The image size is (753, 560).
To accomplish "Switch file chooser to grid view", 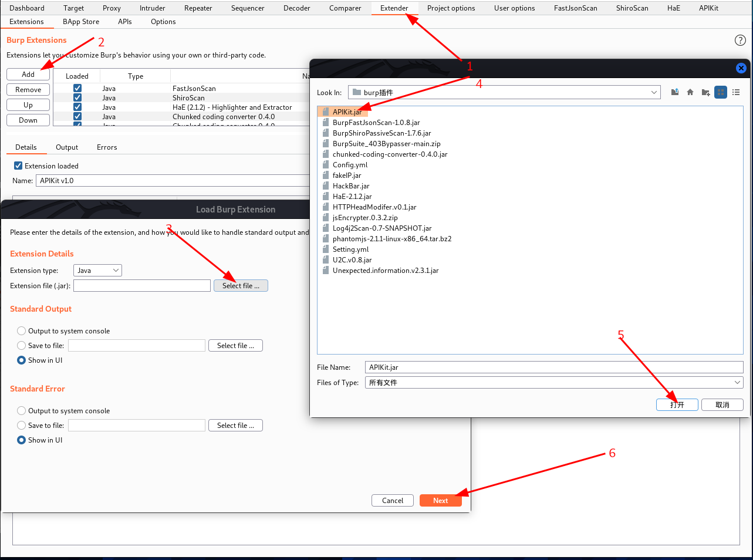I will [x=721, y=92].
